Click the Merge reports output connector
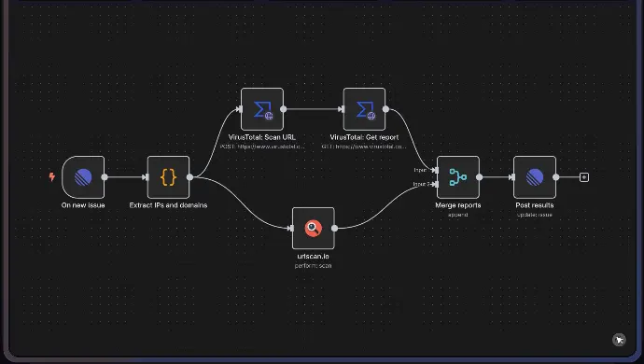Viewport: 644px width, 364px height. tap(480, 177)
